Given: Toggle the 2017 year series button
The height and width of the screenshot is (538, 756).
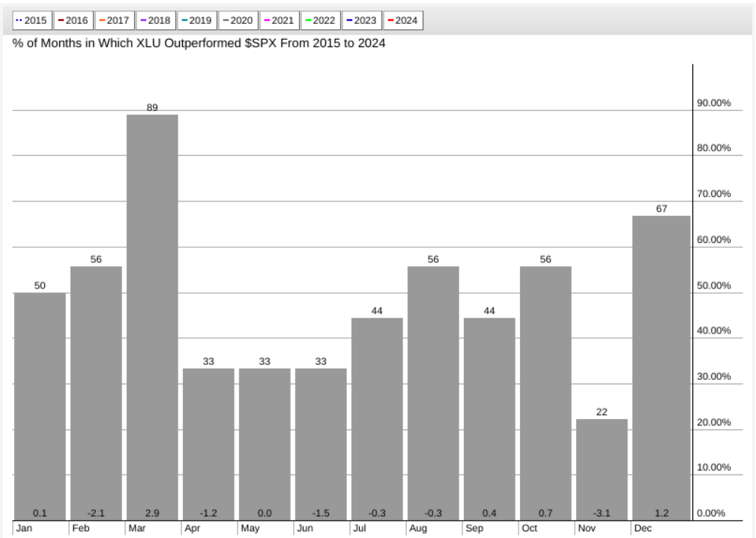Looking at the screenshot, I should pos(115,21).
